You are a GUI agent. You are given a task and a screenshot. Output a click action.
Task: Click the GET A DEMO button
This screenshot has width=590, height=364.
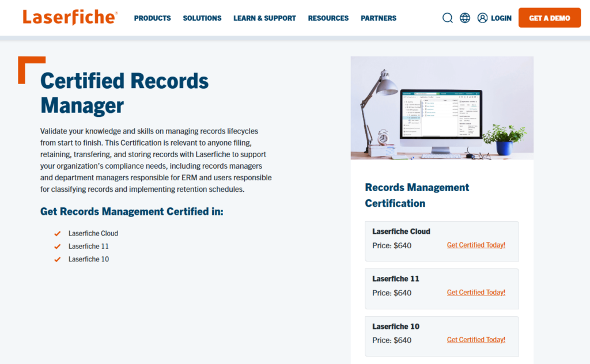[x=549, y=18]
